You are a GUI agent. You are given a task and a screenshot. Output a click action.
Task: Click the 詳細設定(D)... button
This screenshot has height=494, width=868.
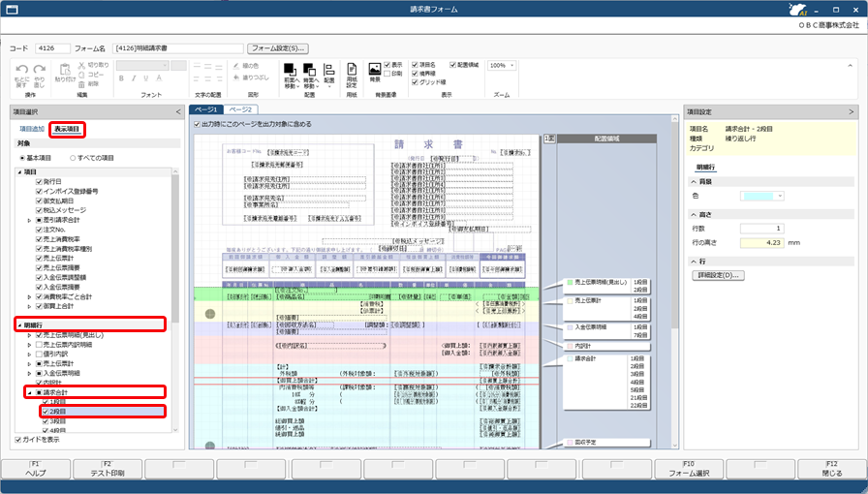pyautogui.click(x=718, y=275)
